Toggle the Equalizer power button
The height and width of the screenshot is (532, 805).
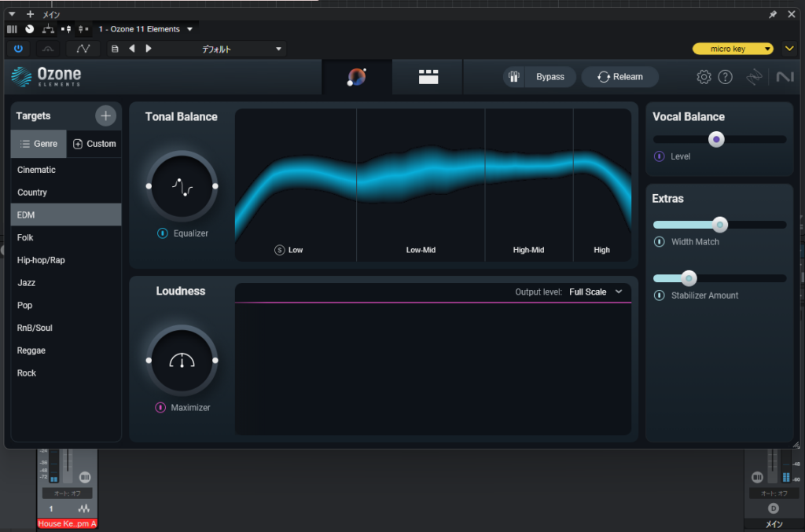coord(162,233)
